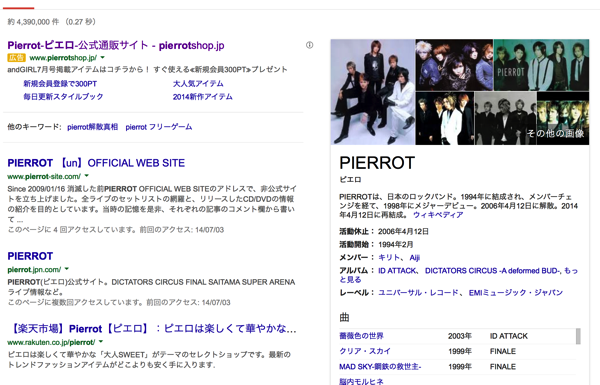Open dropdown arrow beside www.pierrotshop.jp/

click(x=102, y=57)
